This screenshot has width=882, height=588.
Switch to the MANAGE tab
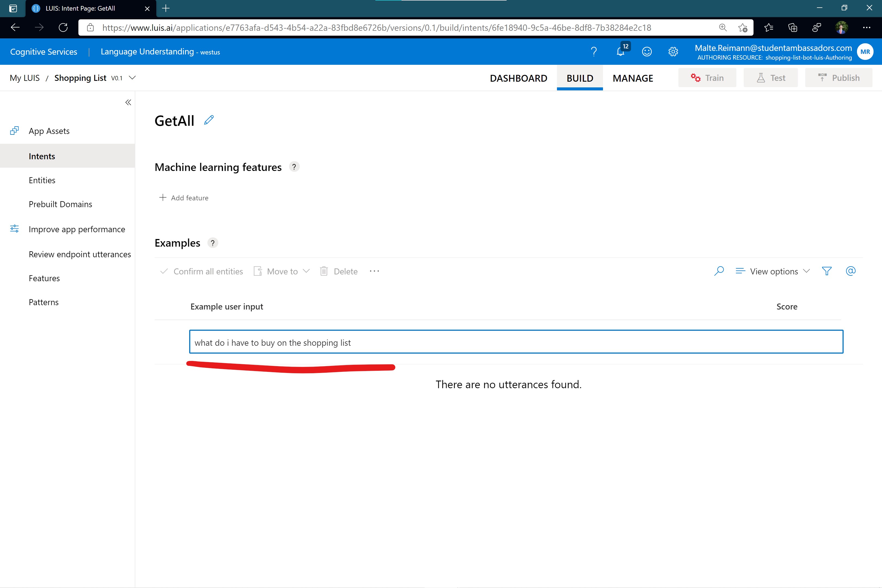633,78
